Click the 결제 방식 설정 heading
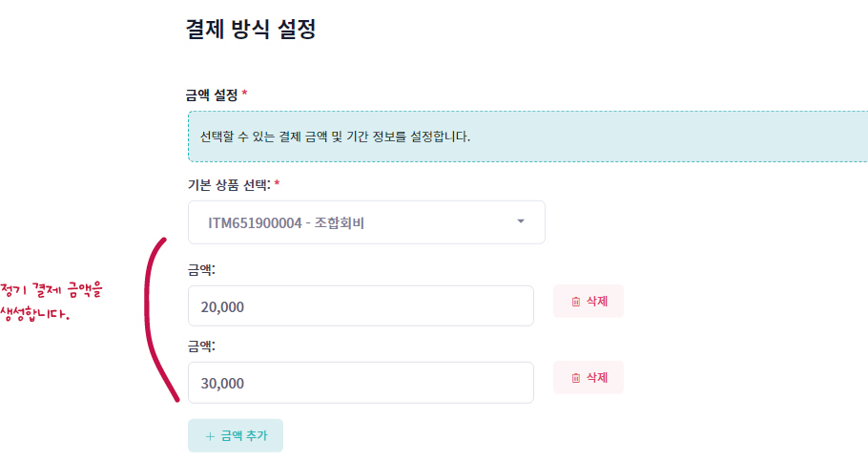868x462 pixels. [x=250, y=30]
